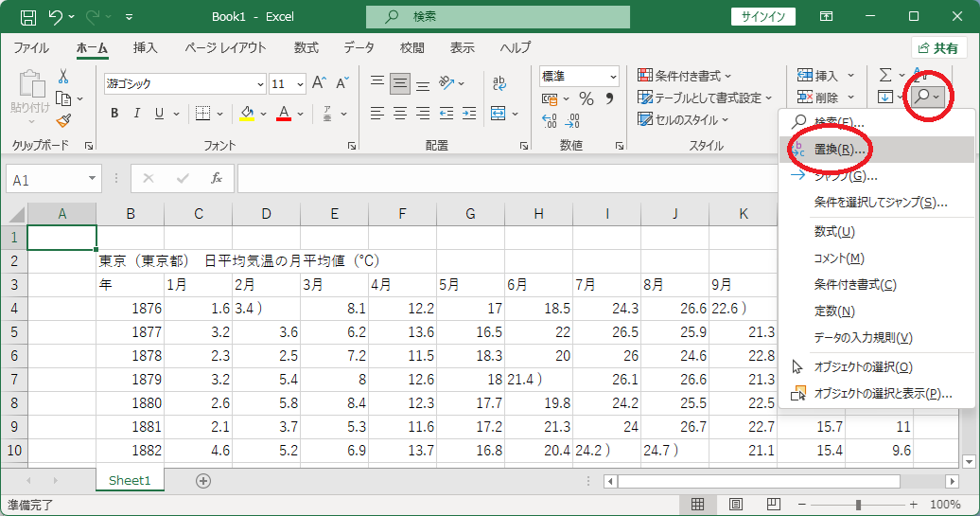Align cell text right
The image size is (980, 516).
coord(423,114)
